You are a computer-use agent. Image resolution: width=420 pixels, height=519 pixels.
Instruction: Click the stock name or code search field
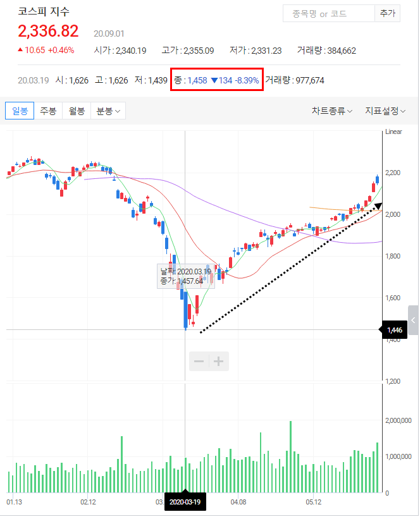point(328,13)
